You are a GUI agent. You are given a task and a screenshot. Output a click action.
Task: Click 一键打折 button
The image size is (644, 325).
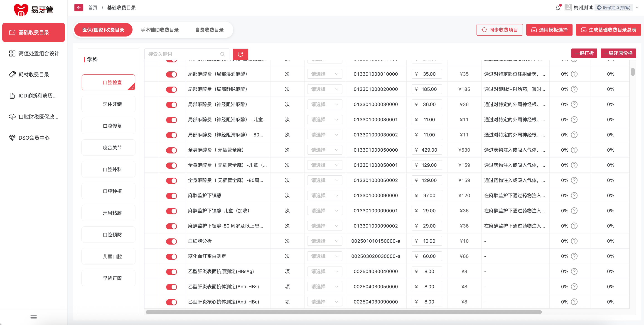tap(584, 53)
